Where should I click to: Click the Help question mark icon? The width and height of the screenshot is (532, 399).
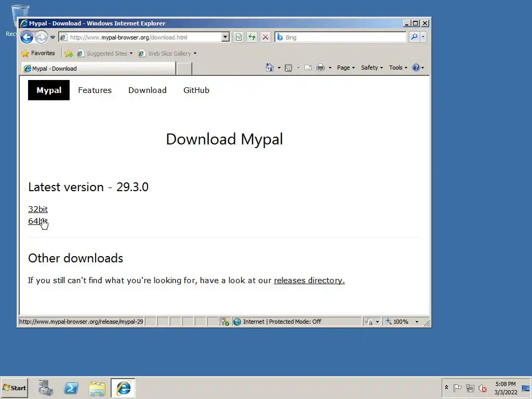pos(416,68)
